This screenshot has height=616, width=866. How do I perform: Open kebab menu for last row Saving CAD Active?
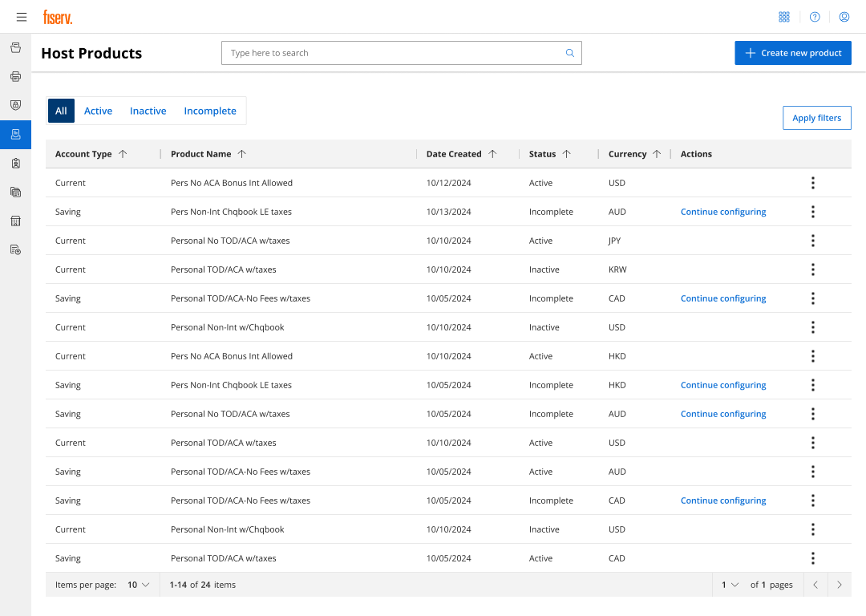812,558
